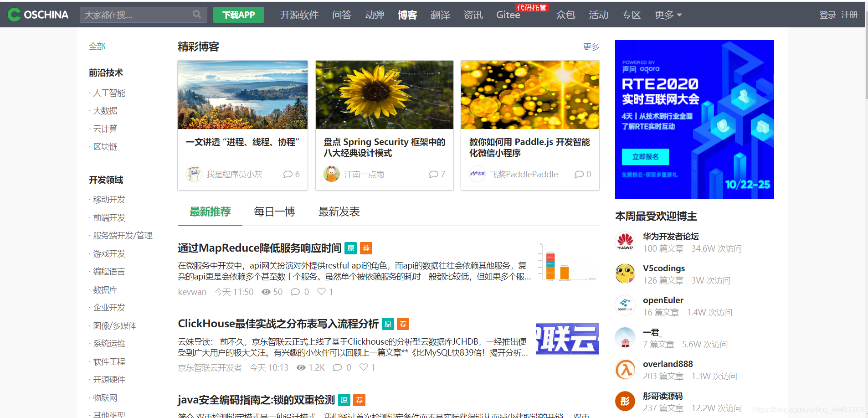The width and height of the screenshot is (868, 418).
Task: Click comment icon on 飞桨PaddlePaddle card
Action: (x=579, y=174)
